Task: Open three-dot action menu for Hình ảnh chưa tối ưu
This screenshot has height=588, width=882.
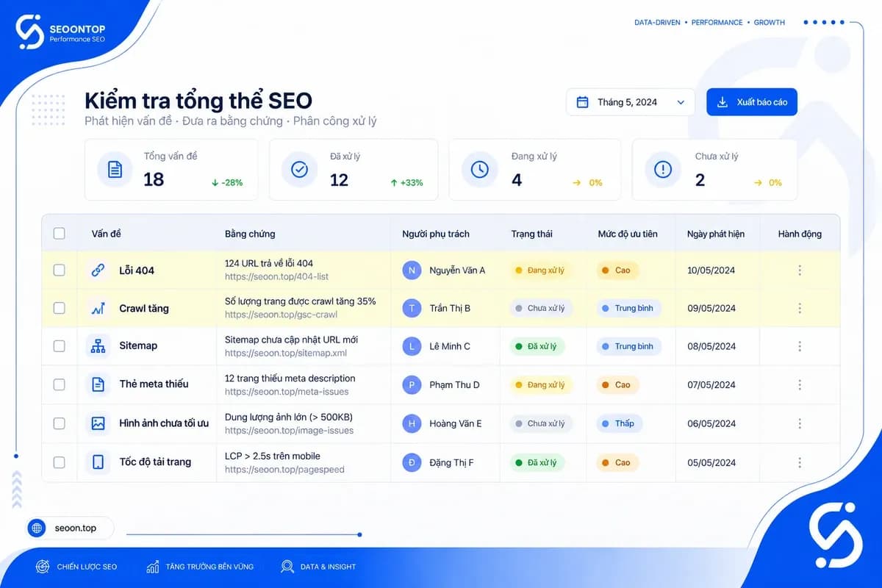Action: tap(800, 423)
